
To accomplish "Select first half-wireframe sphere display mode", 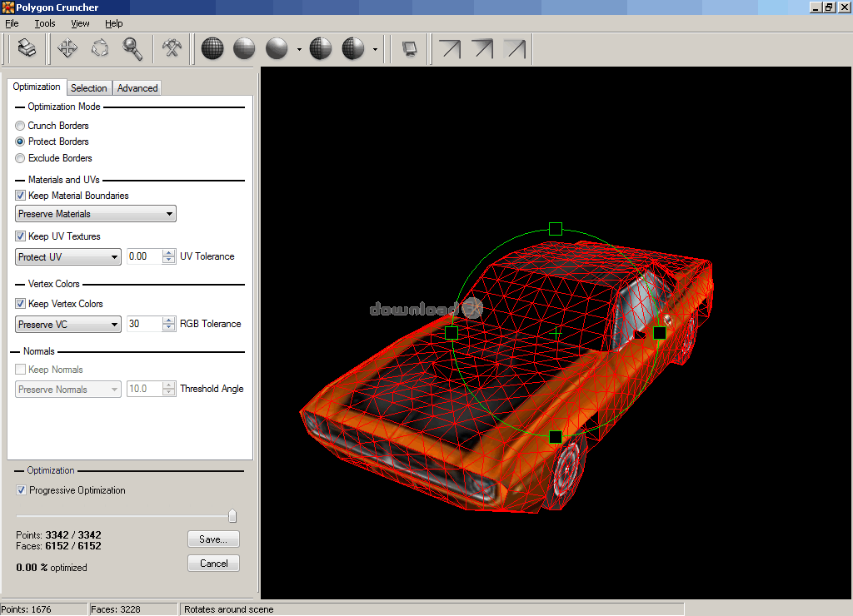I will point(321,48).
